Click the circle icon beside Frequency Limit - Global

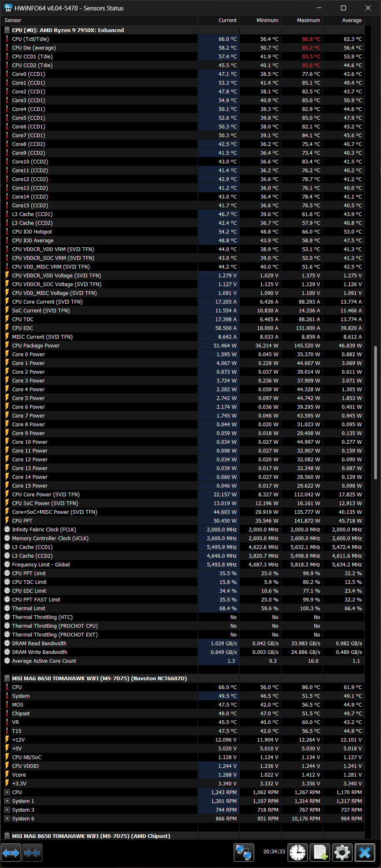[x=7, y=564]
